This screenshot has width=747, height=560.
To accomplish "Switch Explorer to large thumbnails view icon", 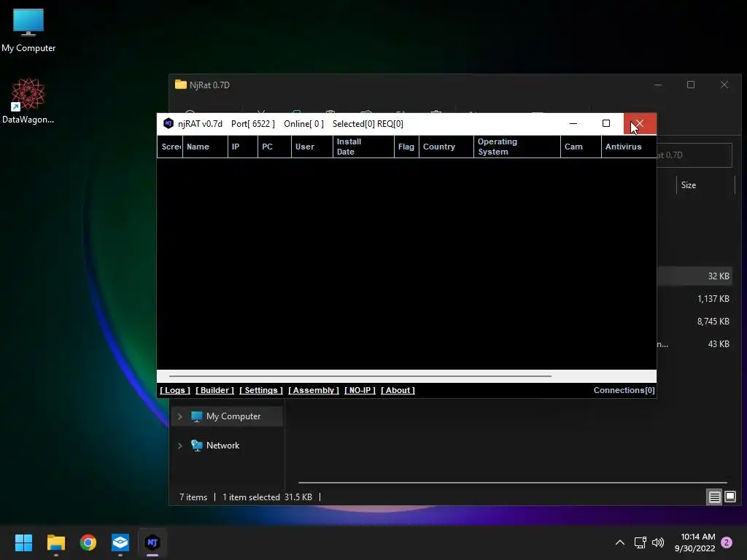I will [x=729, y=497].
